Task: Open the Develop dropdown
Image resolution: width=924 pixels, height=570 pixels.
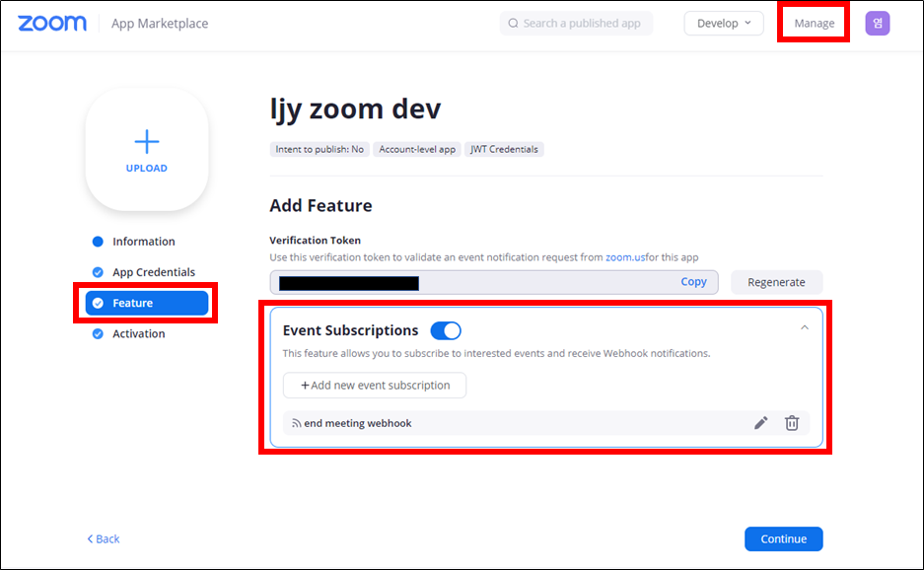Action: coord(724,23)
